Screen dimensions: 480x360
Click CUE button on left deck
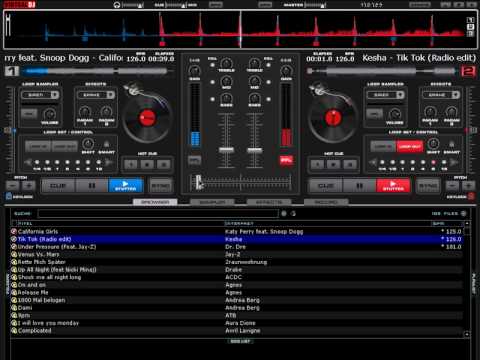[58, 185]
